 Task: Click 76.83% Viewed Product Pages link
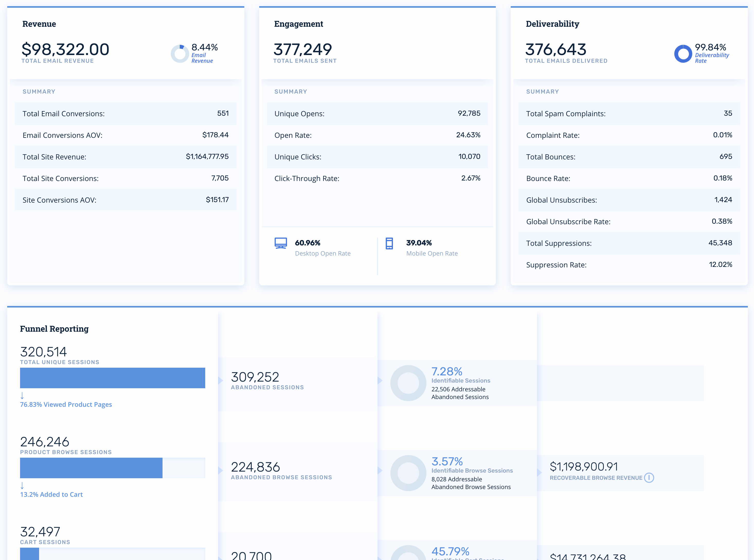[x=66, y=404]
